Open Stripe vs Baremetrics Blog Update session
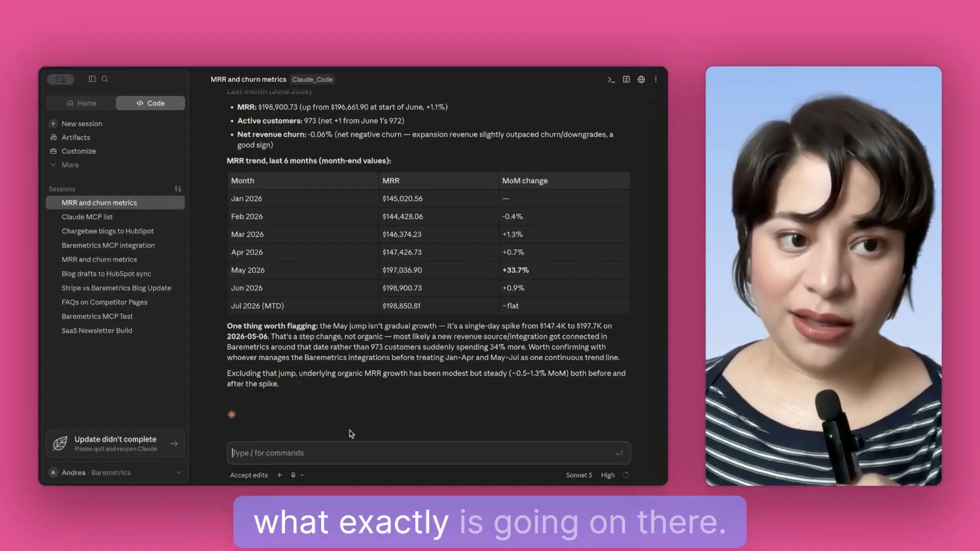The width and height of the screenshot is (980, 551). [x=115, y=288]
